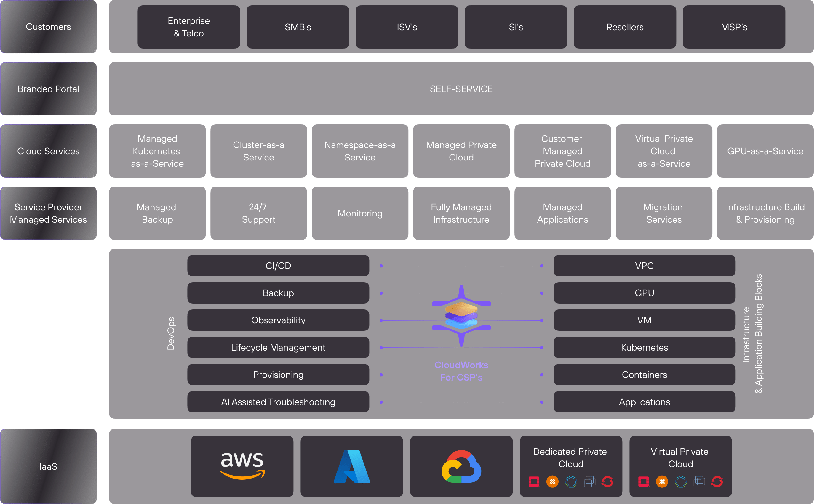Open the Managed Private Cloud tile
This screenshot has width=814, height=504.
pos(461,151)
